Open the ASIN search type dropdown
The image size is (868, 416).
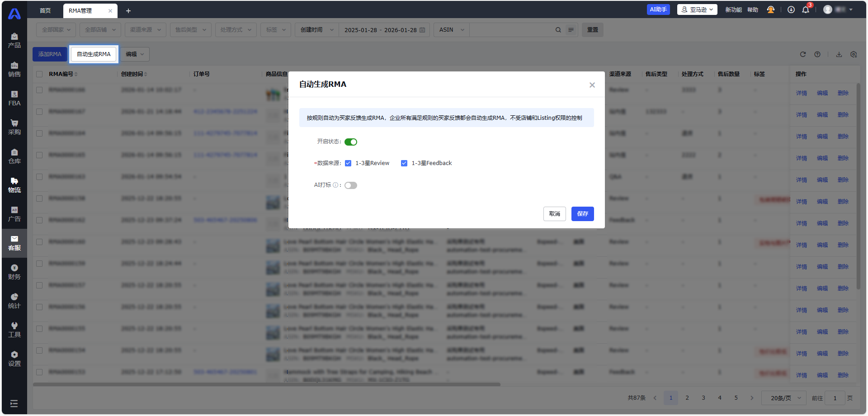pyautogui.click(x=451, y=30)
